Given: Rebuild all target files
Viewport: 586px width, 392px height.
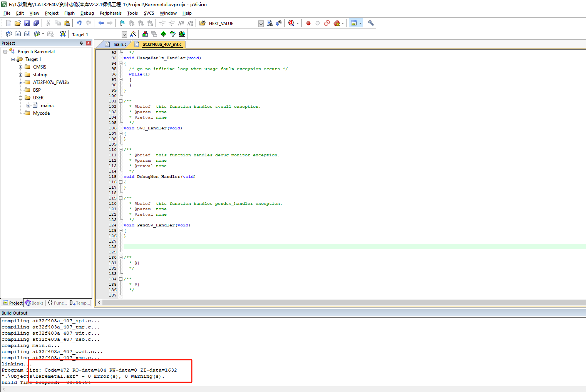Looking at the screenshot, I should point(27,34).
